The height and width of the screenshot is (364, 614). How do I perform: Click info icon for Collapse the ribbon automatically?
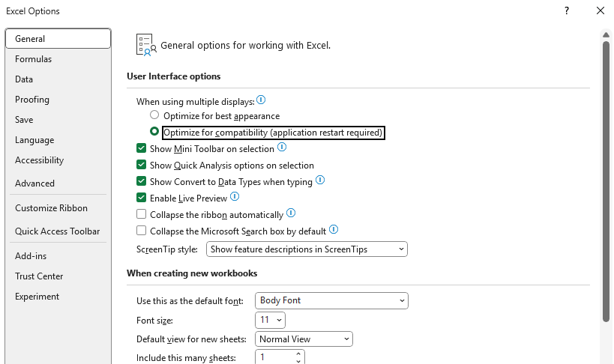[x=291, y=213]
